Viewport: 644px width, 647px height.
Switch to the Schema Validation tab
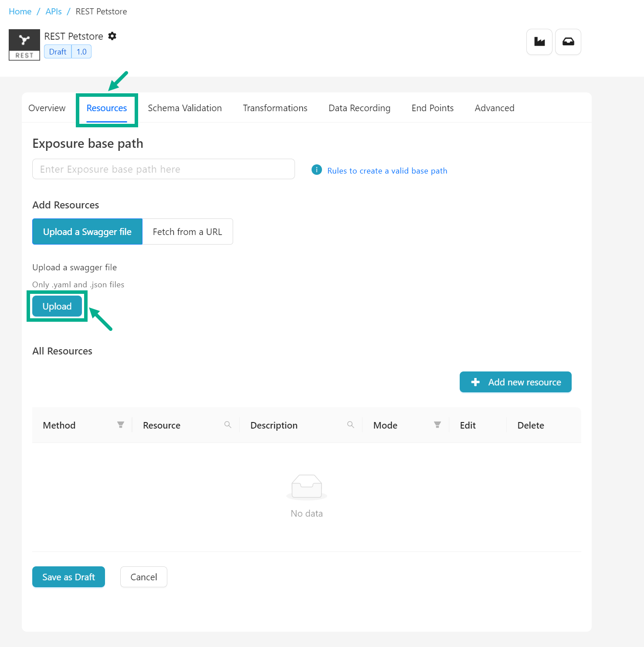pos(185,108)
